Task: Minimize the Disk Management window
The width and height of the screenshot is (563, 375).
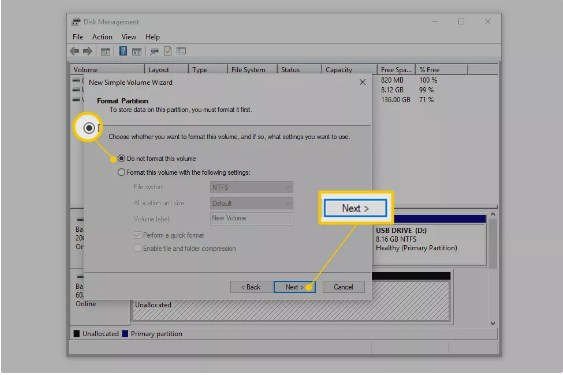Action: [436, 22]
